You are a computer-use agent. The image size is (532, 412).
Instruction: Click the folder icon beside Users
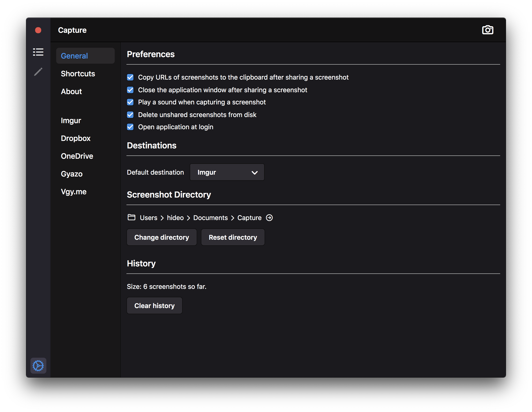click(131, 217)
